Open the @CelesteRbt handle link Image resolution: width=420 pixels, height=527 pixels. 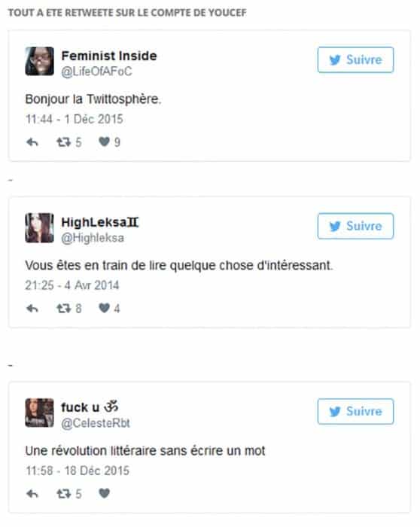(x=96, y=423)
